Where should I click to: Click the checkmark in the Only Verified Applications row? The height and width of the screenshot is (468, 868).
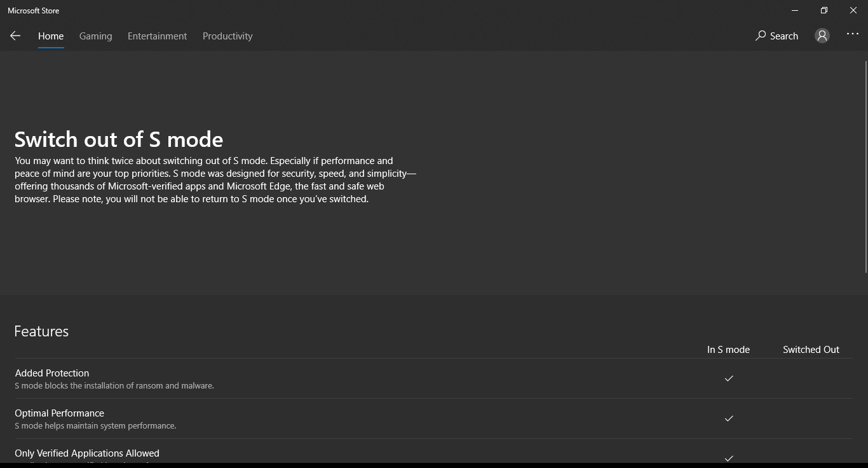pos(729,458)
